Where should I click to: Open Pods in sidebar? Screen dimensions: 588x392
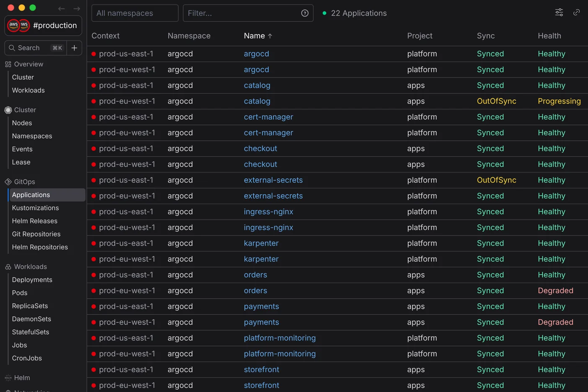20,293
